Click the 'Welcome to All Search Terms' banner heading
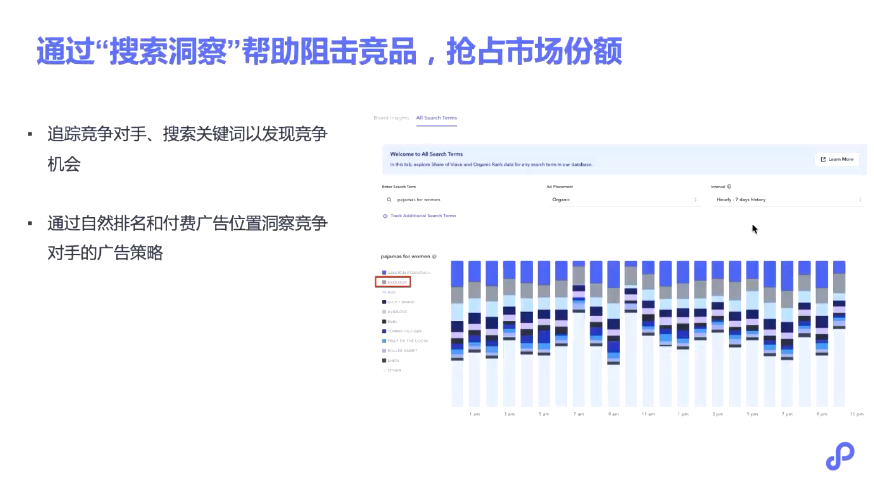 tap(426, 154)
